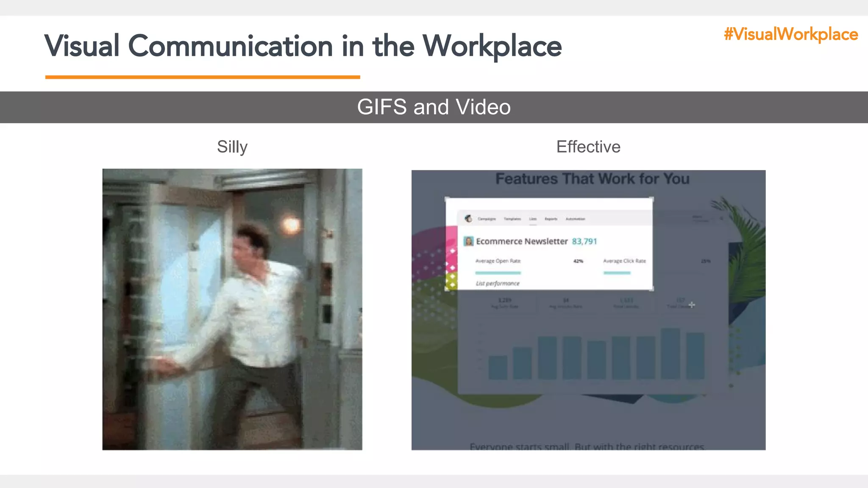Click the Average Click Rate label

[x=625, y=261]
